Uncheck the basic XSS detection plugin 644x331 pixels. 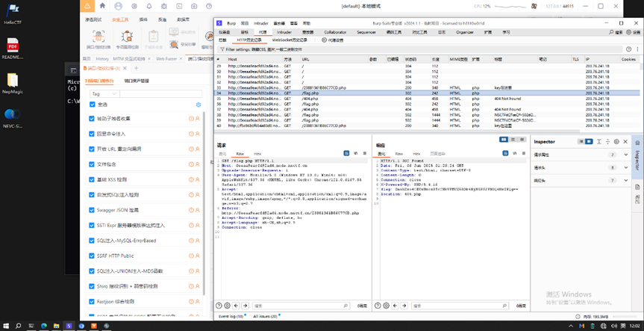pyautogui.click(x=92, y=179)
